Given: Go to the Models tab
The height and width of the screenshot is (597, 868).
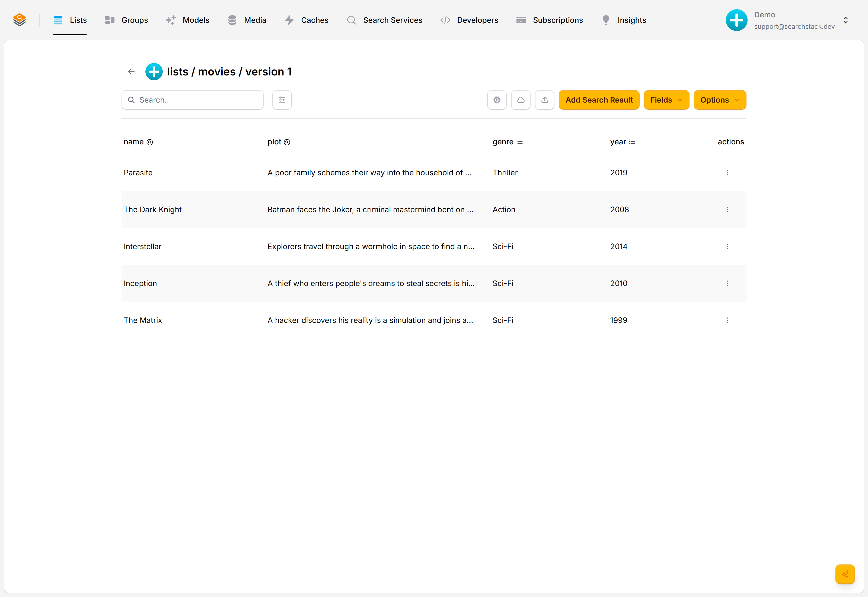Looking at the screenshot, I should click(x=188, y=20).
